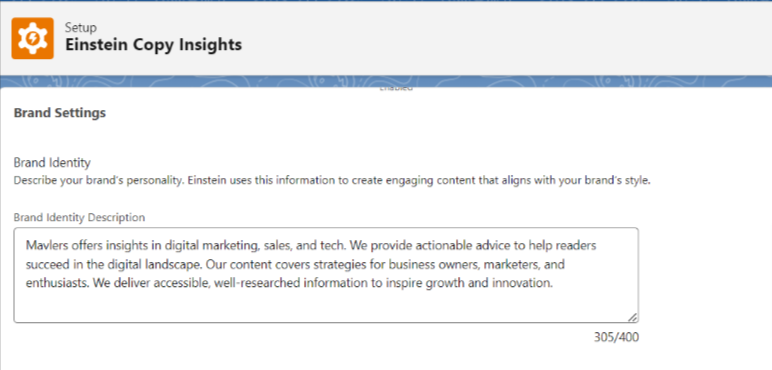This screenshot has height=370, width=772.
Task: Click the word well-researched in the textarea
Action: [257, 283]
